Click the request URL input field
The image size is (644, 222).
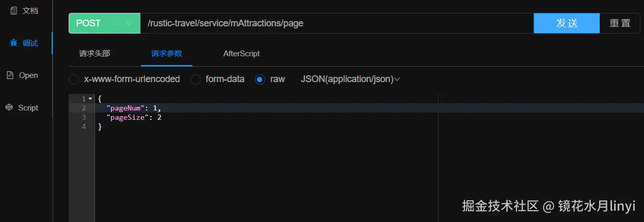tap(337, 23)
